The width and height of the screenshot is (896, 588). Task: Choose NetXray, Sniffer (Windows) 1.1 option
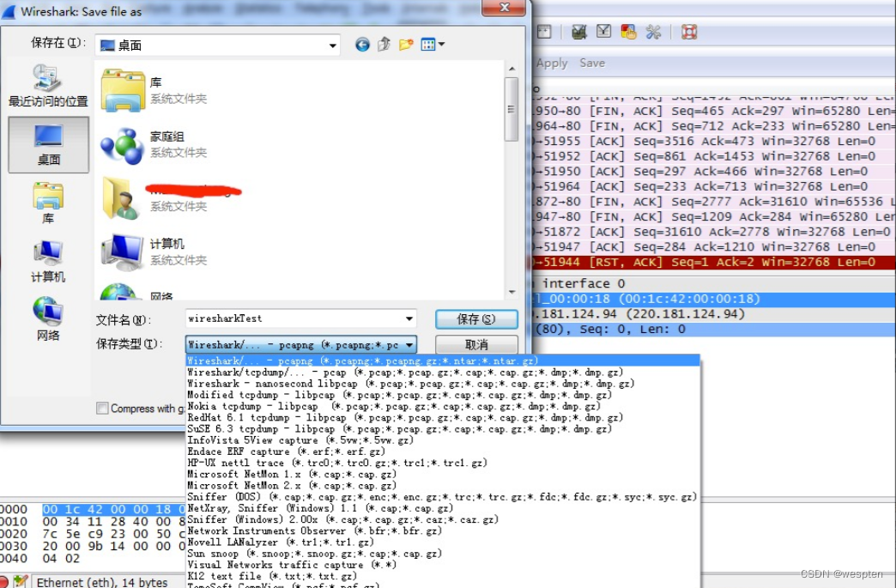pos(443,508)
